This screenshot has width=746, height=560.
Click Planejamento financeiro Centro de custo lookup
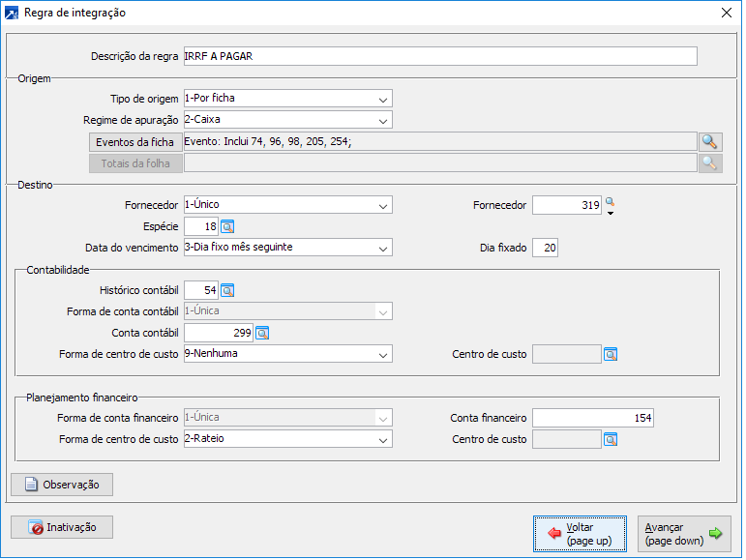[611, 439]
